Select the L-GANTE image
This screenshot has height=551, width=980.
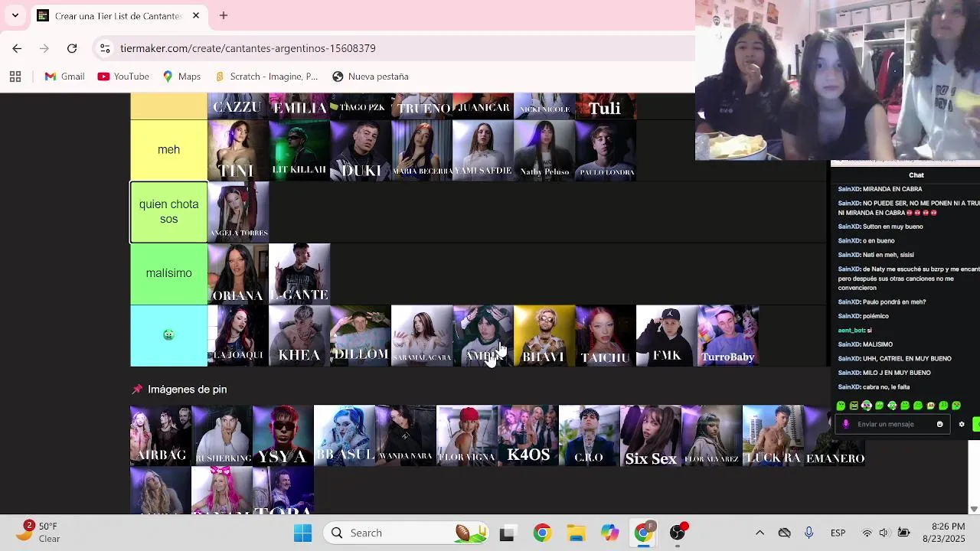pos(299,273)
